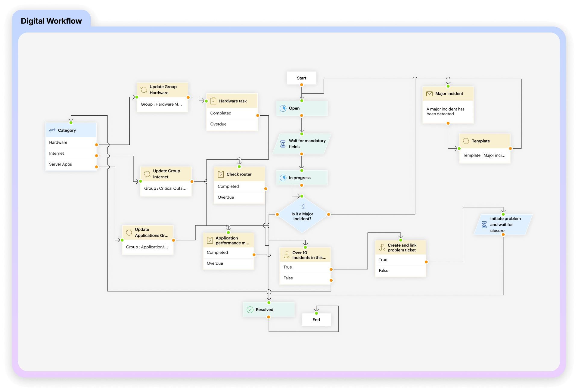
Task: Click the refresh icon on Update Group Internet
Action: pos(147,174)
